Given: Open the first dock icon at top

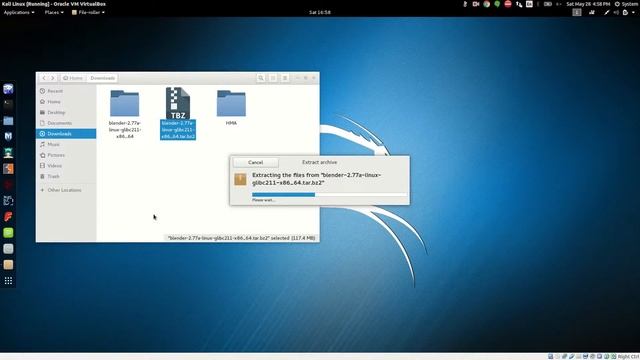Looking at the screenshot, I should click(8, 89).
